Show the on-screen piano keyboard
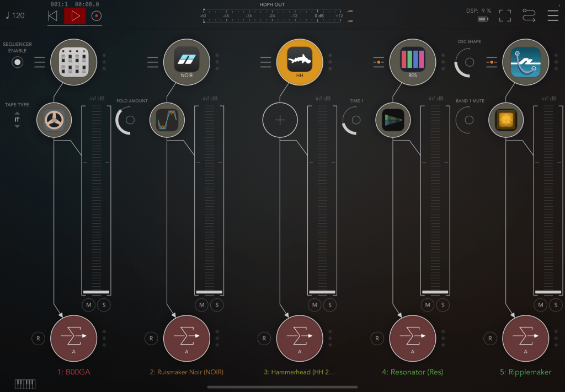This screenshot has width=565, height=392. click(25, 384)
